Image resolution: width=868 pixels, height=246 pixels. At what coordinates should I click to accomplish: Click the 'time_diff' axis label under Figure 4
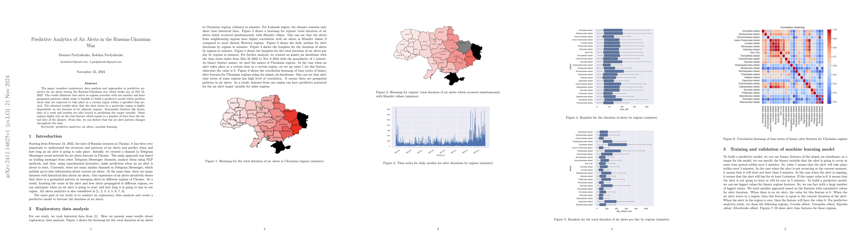click(624, 109)
